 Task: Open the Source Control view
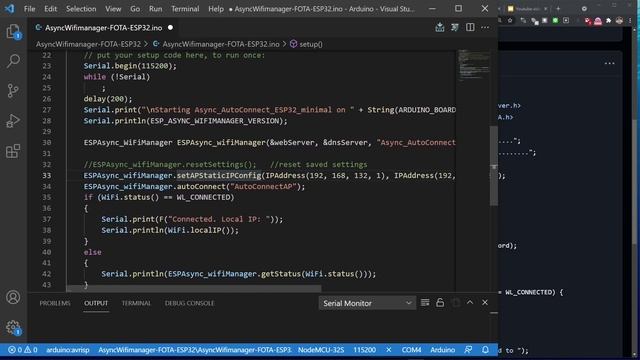tap(13, 91)
